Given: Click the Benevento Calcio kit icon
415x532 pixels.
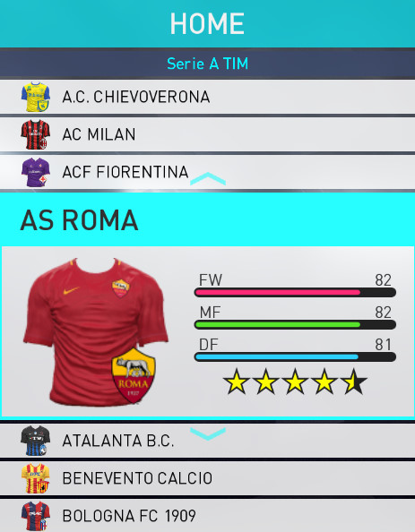Looking at the screenshot, I should pos(36,478).
